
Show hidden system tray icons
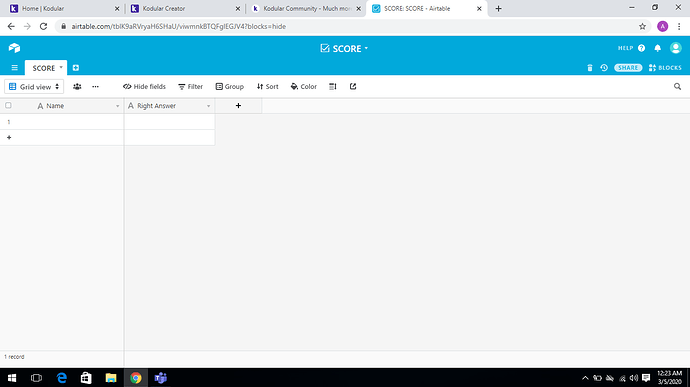tap(585, 378)
